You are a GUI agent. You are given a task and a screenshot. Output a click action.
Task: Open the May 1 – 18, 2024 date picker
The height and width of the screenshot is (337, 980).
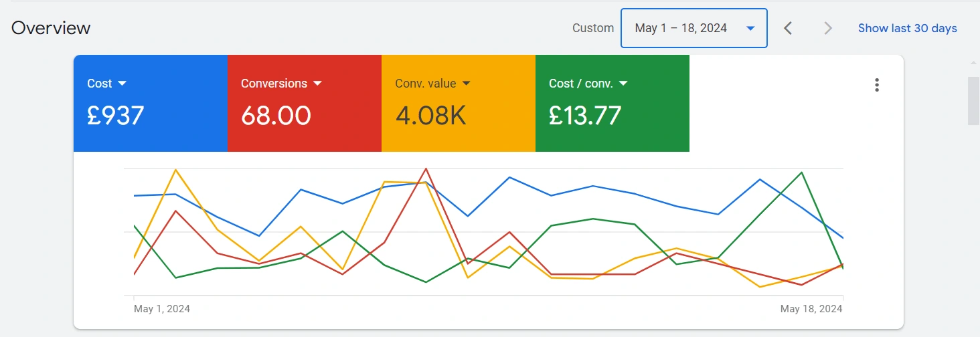[x=694, y=28]
